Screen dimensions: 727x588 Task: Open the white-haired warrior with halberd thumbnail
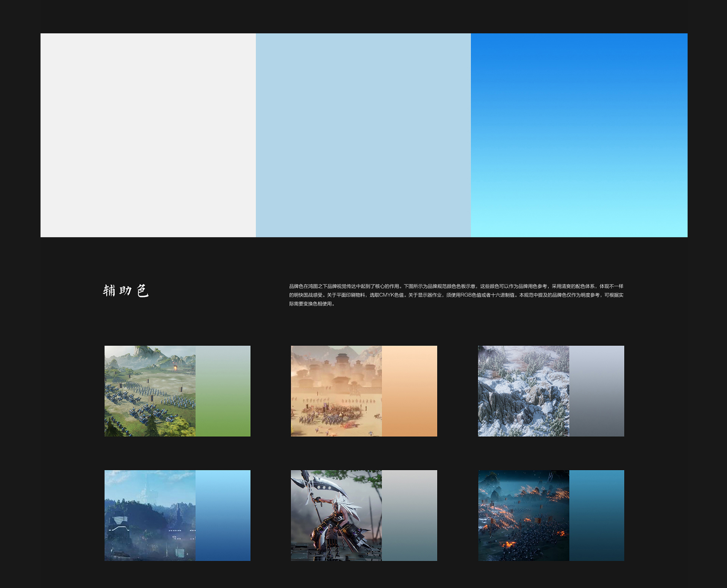[336, 515]
